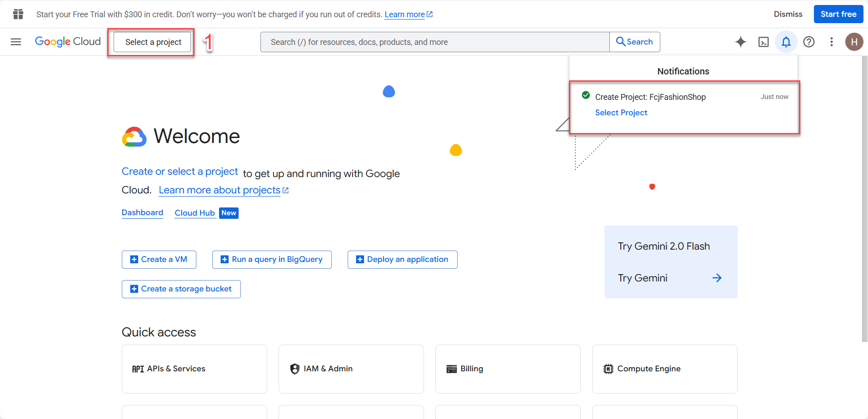This screenshot has height=419, width=868.
Task: Click the APIs & Services API icon
Action: 138,369
